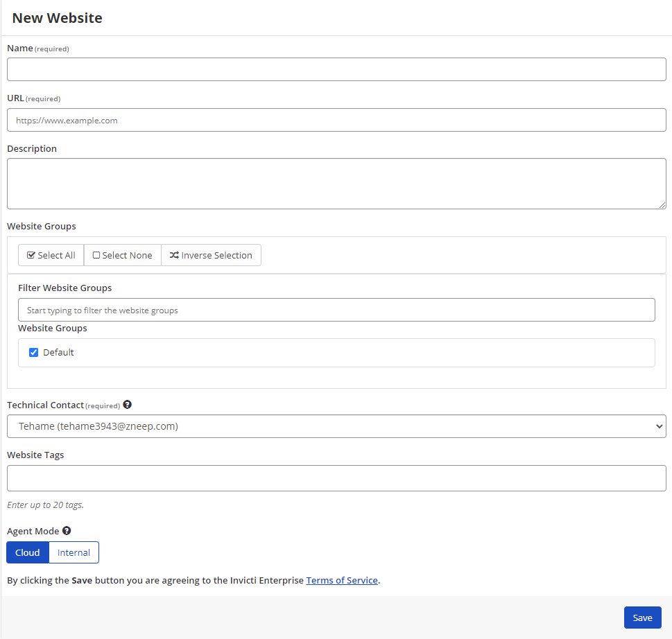Click the Name input field
Image resolution: width=672 pixels, height=639 pixels.
336,69
